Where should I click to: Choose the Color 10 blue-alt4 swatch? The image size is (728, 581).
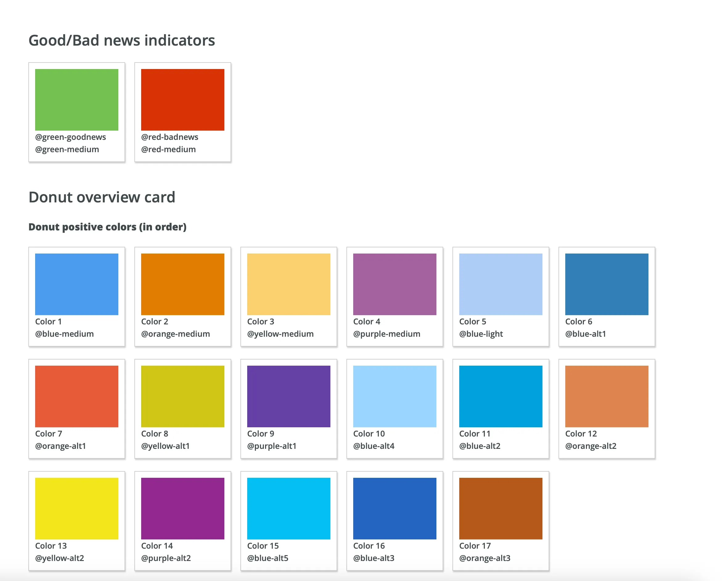(395, 396)
